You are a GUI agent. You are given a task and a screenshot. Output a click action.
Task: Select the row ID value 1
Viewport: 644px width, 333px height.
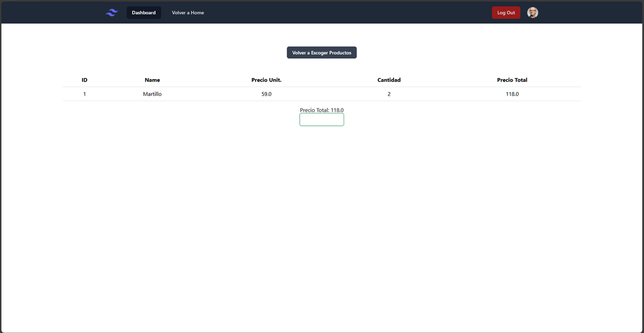tap(84, 94)
